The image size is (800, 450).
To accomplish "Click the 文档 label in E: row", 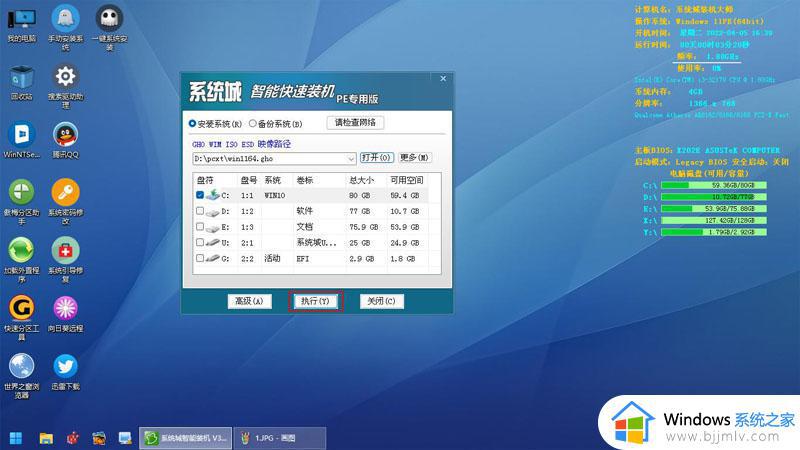I will tap(305, 227).
